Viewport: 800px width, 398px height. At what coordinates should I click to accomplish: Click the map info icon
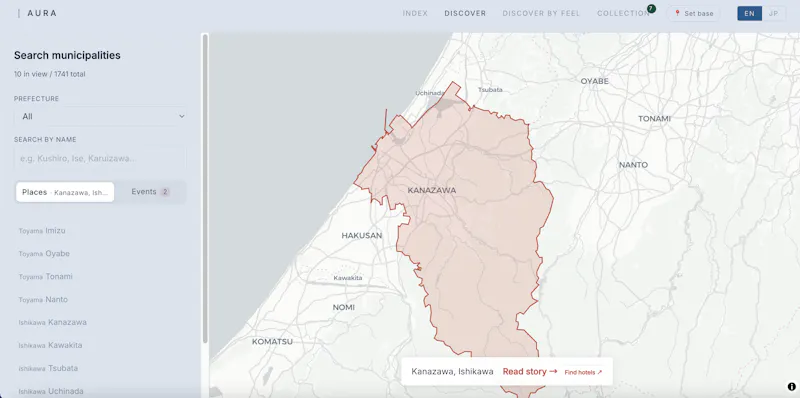tap(791, 387)
